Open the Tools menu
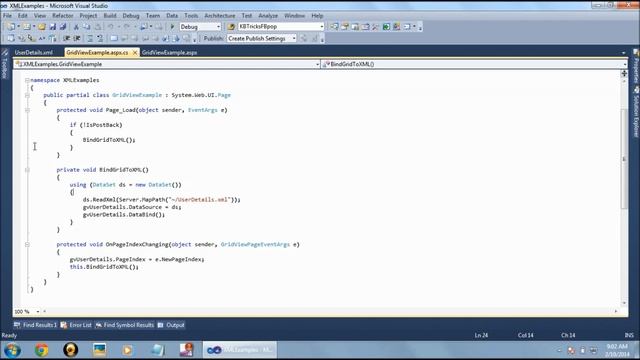 [191, 16]
